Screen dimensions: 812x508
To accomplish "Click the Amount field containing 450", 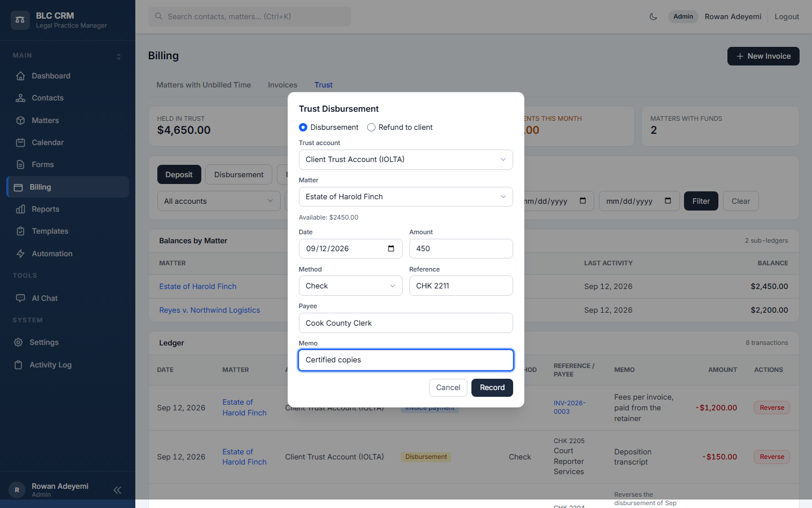I will click(x=461, y=248).
